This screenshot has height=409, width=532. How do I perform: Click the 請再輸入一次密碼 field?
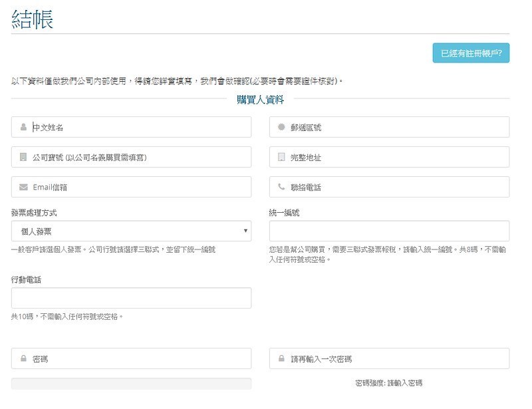click(398, 358)
